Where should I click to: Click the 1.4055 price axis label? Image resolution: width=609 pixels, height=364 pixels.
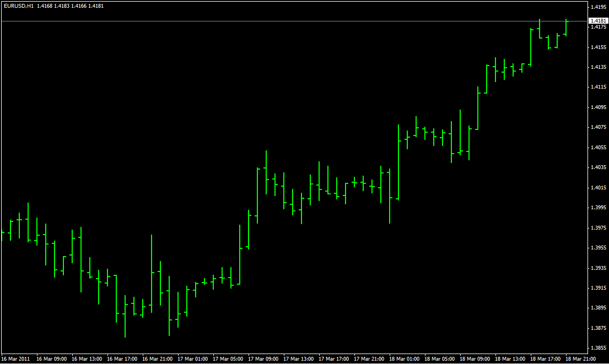pyautogui.click(x=598, y=148)
